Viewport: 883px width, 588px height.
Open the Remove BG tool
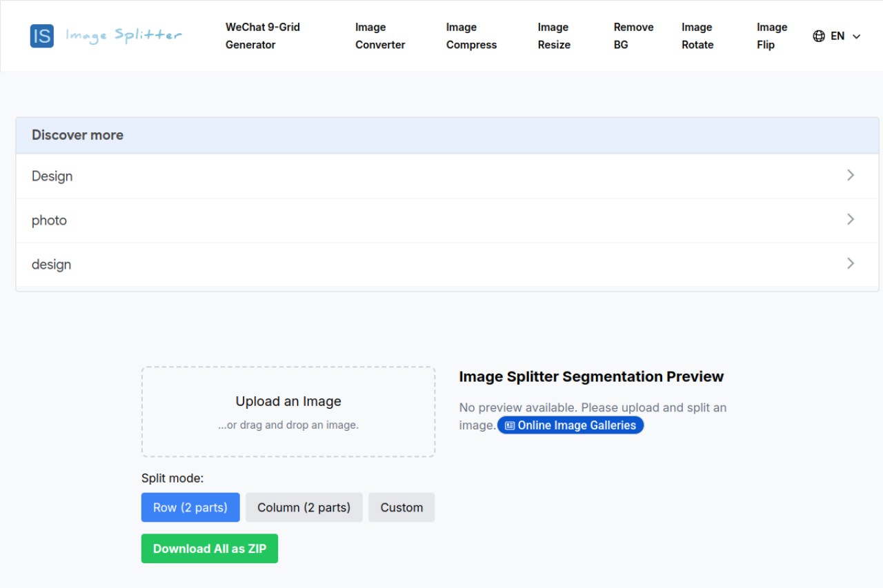633,36
